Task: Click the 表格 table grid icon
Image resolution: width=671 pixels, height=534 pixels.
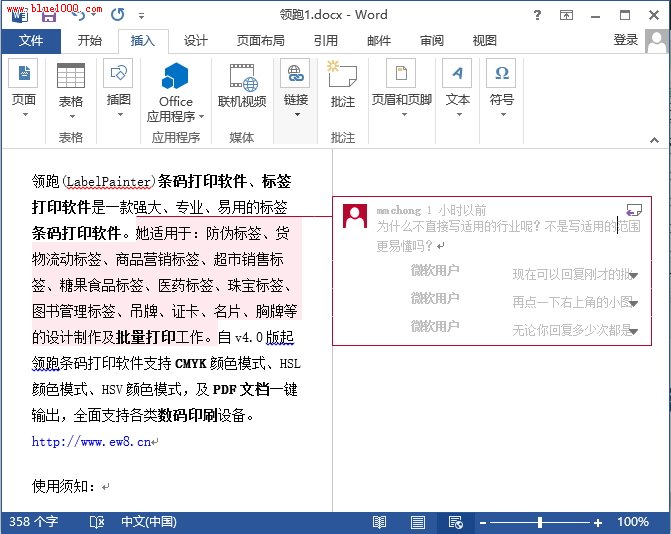Action: click(x=71, y=75)
